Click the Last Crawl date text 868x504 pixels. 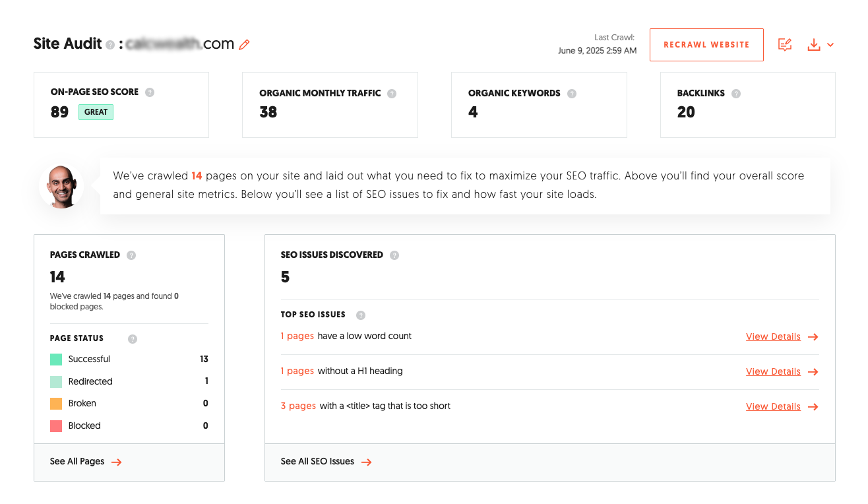point(597,51)
